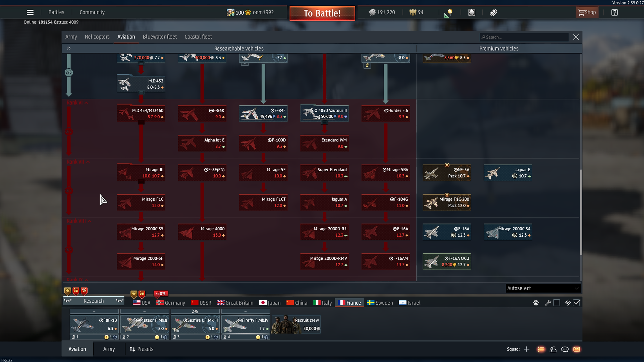Screen dimensions: 644x362
Task: Uncheck the auto ammo refill checkbox
Action: [577, 303]
